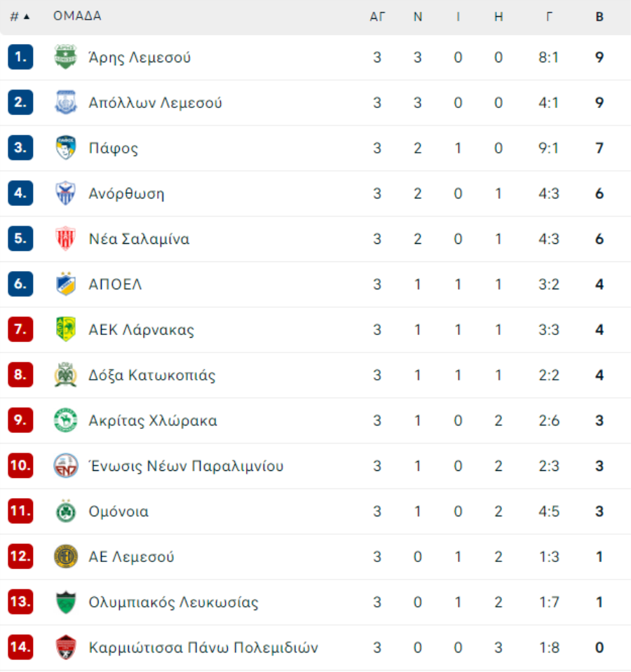Click the Πάφος club badge
The width and height of the screenshot is (631, 672).
66,148
